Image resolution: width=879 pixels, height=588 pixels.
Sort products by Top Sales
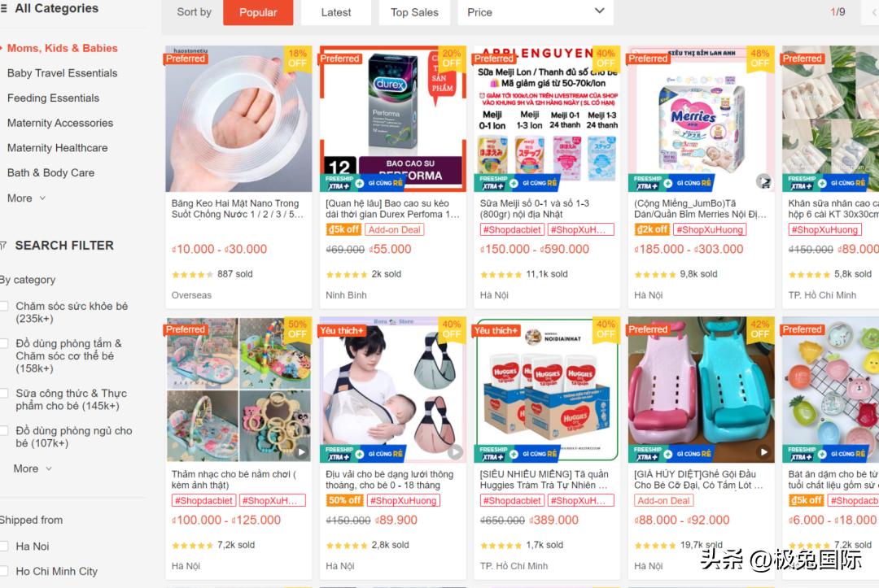[x=414, y=12]
